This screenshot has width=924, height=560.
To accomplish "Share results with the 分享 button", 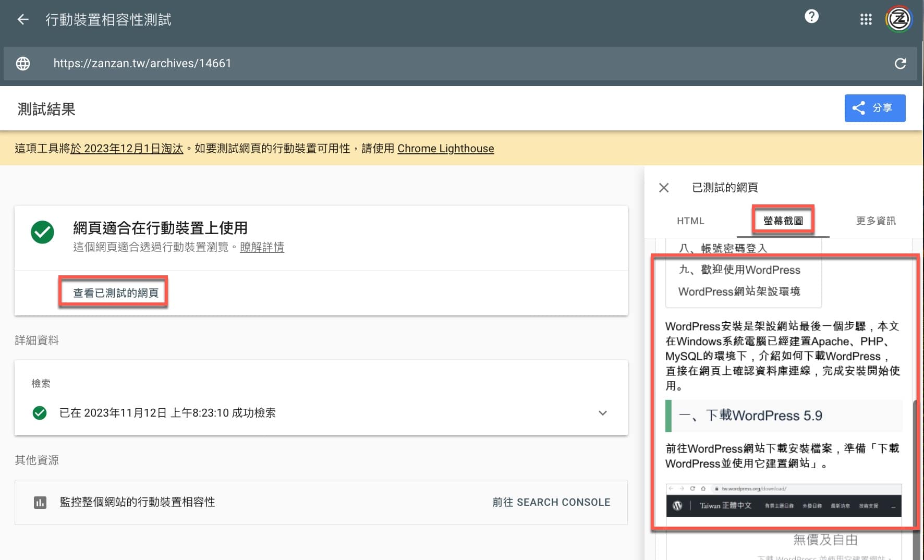I will click(875, 108).
